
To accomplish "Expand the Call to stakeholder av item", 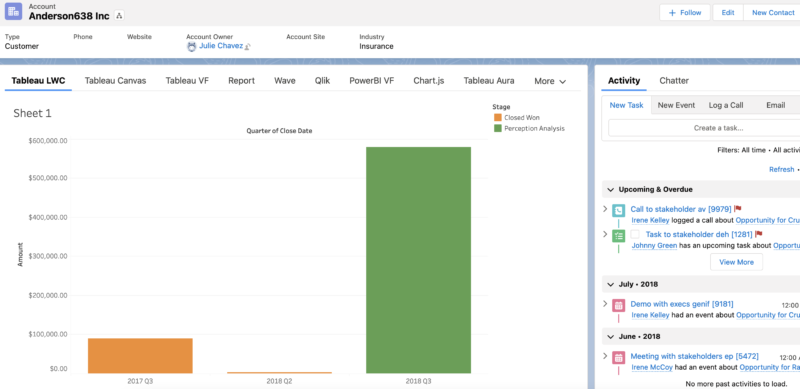I will 605,209.
